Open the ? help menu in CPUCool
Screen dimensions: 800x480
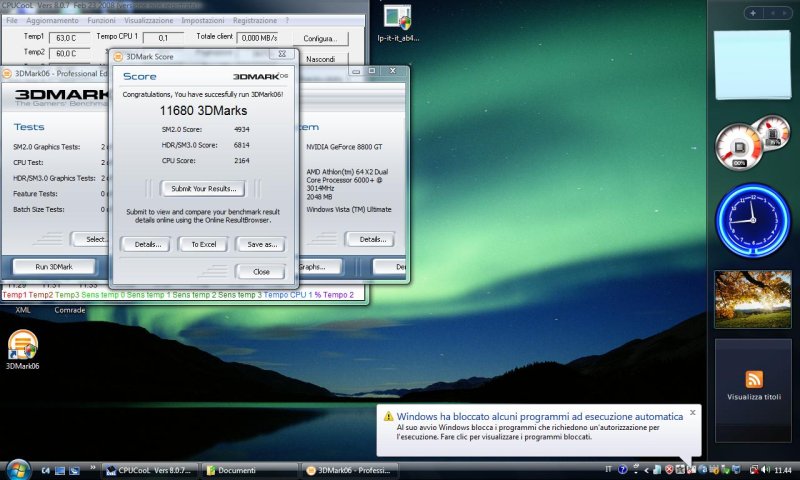(x=287, y=20)
